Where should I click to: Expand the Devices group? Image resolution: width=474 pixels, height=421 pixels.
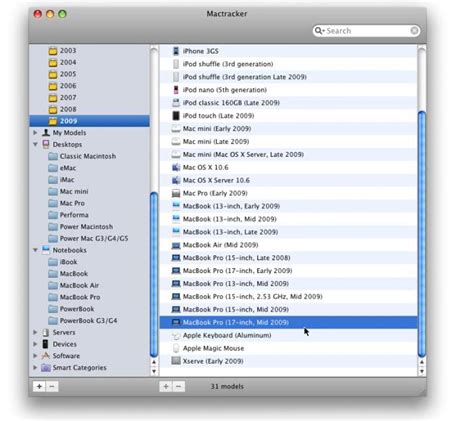coord(35,344)
